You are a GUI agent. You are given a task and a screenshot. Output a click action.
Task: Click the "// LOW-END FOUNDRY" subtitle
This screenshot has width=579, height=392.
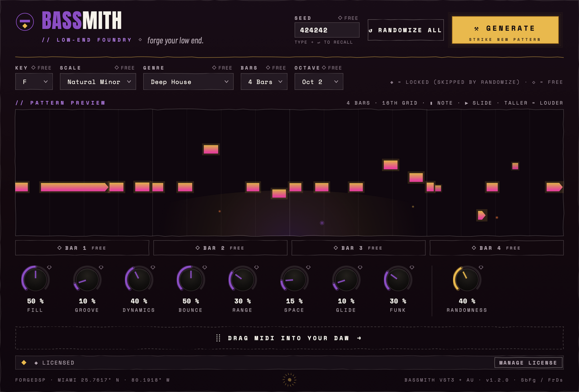tap(87, 40)
